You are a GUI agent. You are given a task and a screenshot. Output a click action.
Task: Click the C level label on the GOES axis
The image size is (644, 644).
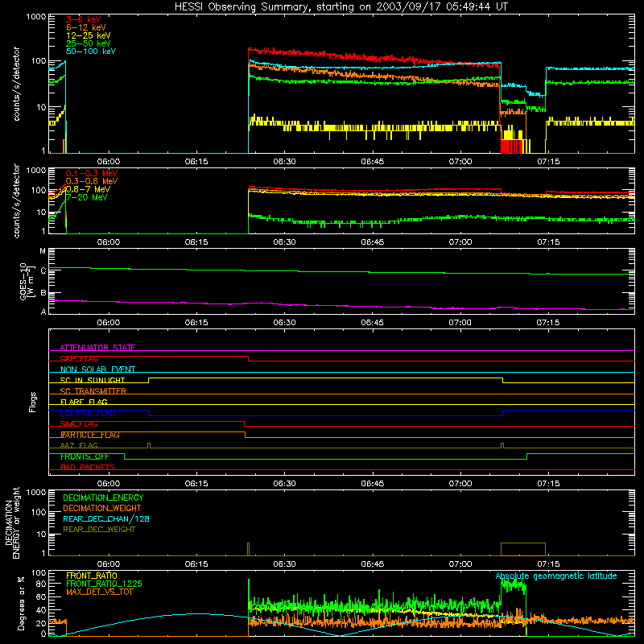coord(43,270)
